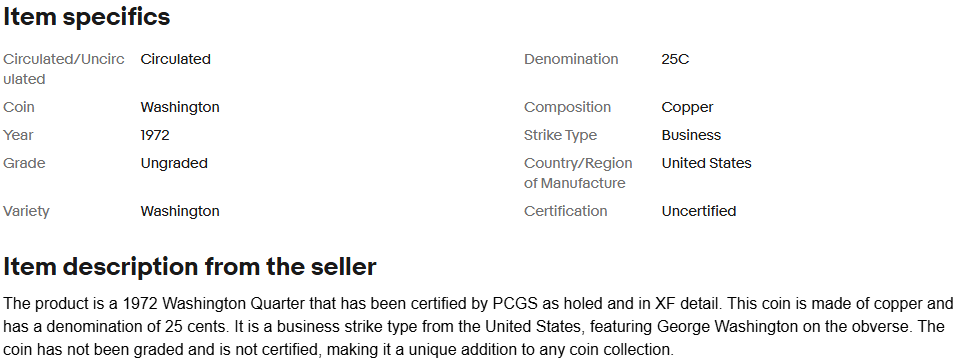Select the Strike Type value Business
This screenshot has height=364, width=958.
click(x=691, y=135)
